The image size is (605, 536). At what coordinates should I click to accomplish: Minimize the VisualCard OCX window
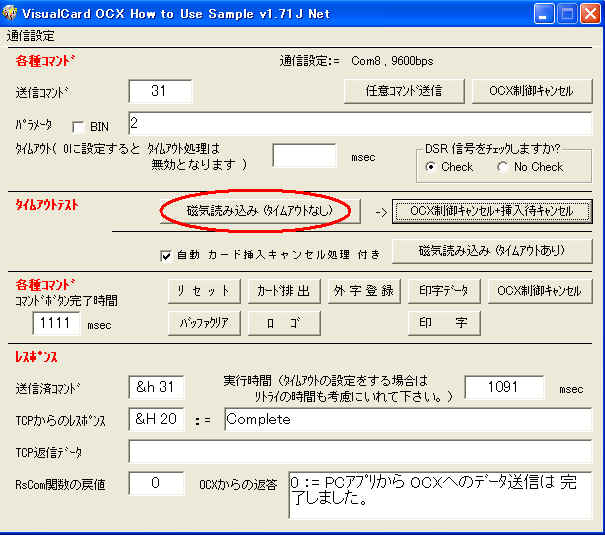coord(544,14)
